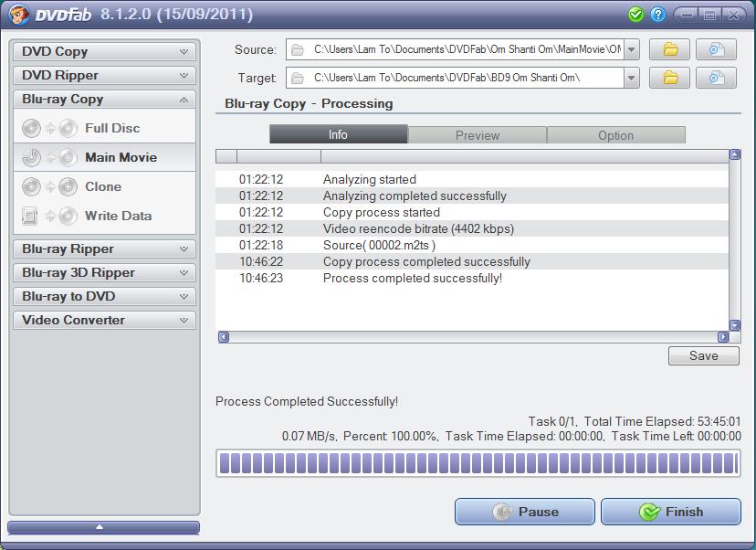Screen dimensions: 756x550
Task: Click the green checkmark status icon
Action: click(636, 15)
